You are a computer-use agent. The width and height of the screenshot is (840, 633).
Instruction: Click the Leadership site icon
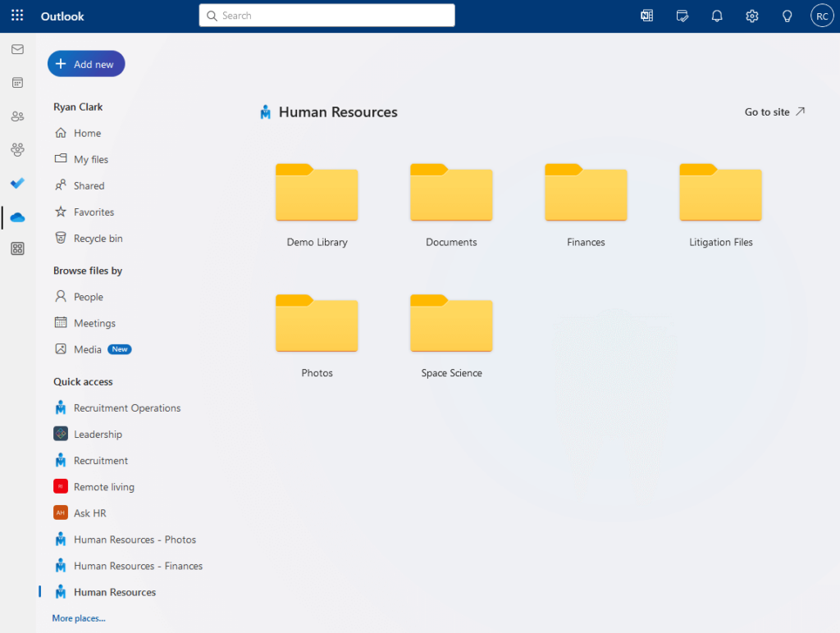pos(61,434)
